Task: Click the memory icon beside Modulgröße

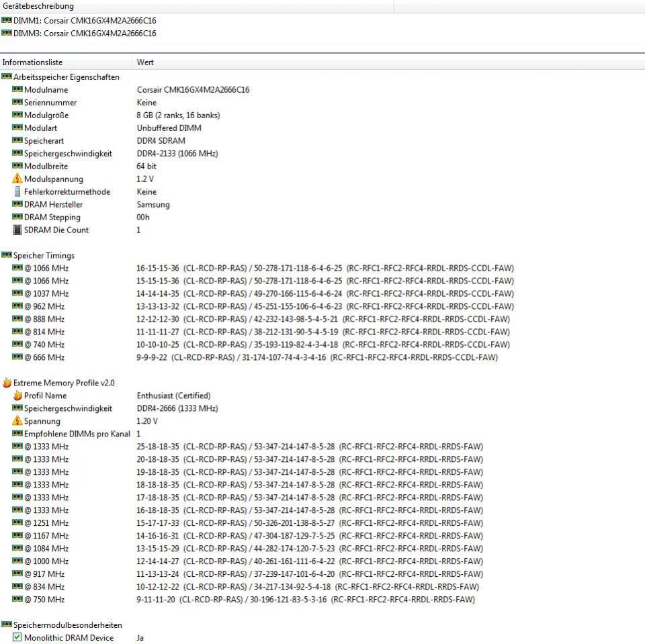Action: (x=17, y=115)
